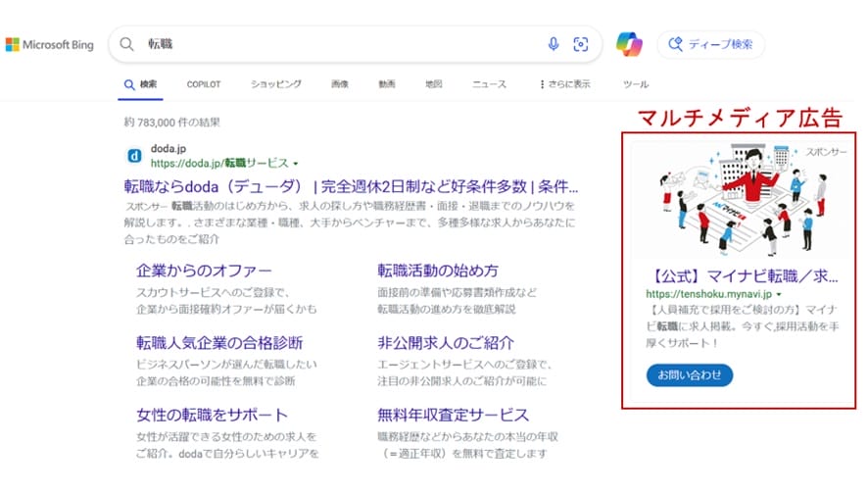The width and height of the screenshot is (868, 495).
Task: Open 転職人気企業の合格診断 sitelink
Action: [219, 343]
